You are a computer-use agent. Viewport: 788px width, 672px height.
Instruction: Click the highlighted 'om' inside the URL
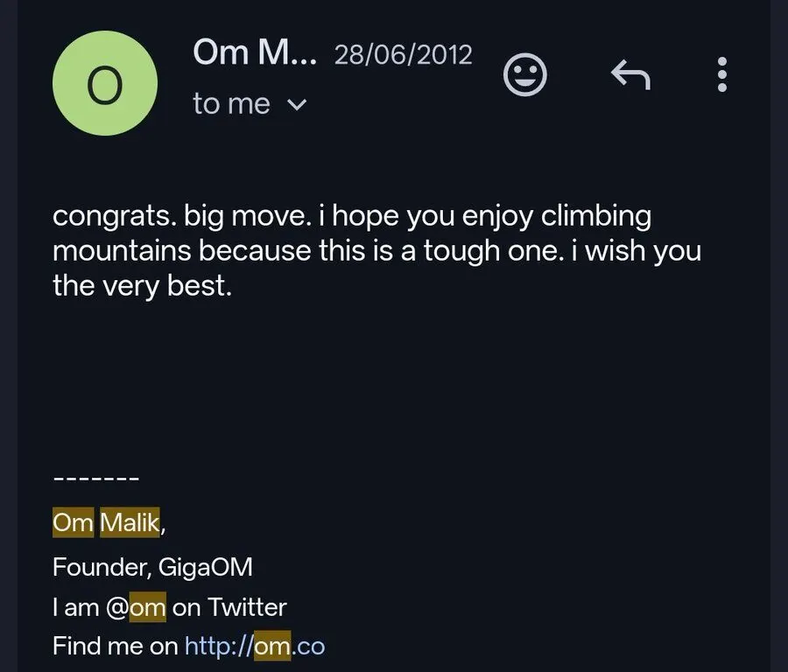click(x=272, y=646)
